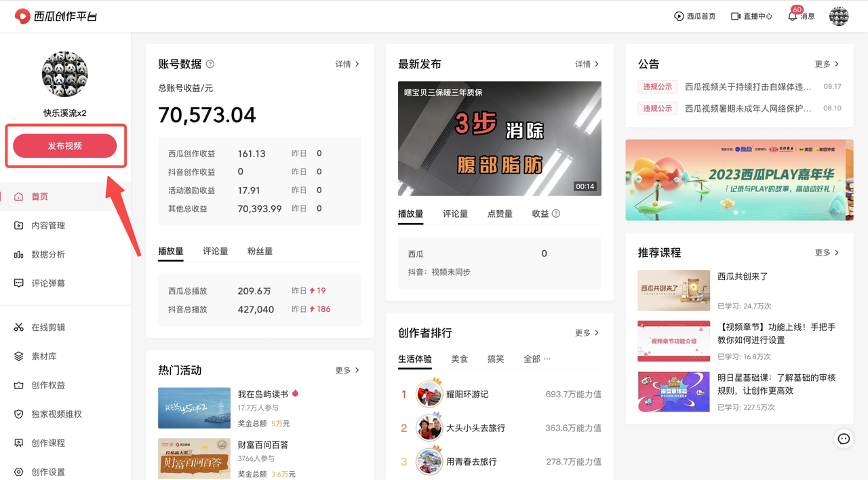Open the 全部 categories dropdown in 创作者排行
Viewport: 868px width, 480px height.
pos(537,359)
